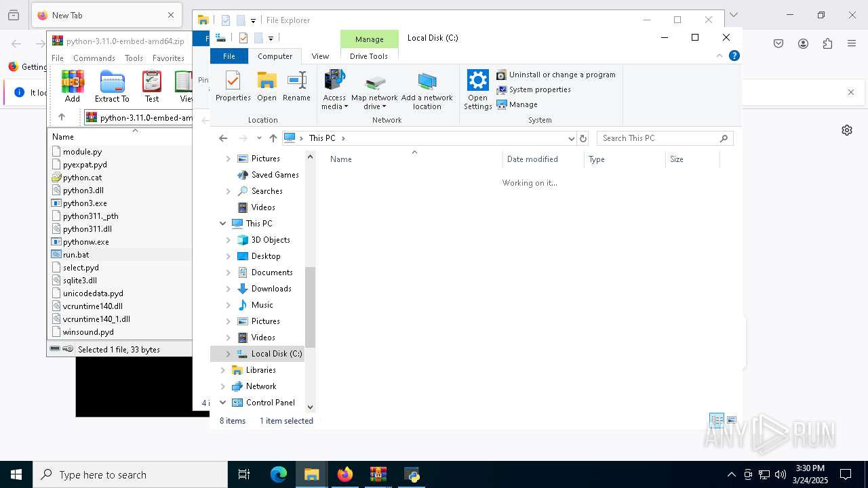Switch to large icons view icon

point(732,421)
